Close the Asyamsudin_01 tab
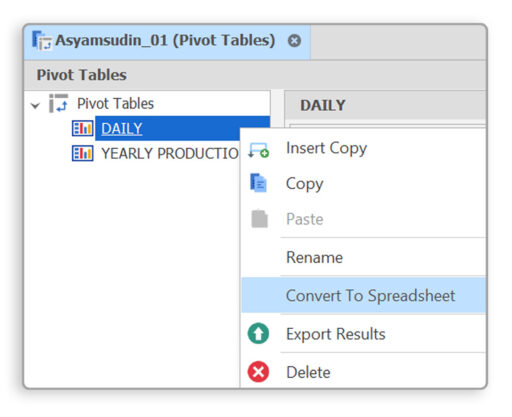Viewport: 512px width, 417px height. [x=294, y=41]
